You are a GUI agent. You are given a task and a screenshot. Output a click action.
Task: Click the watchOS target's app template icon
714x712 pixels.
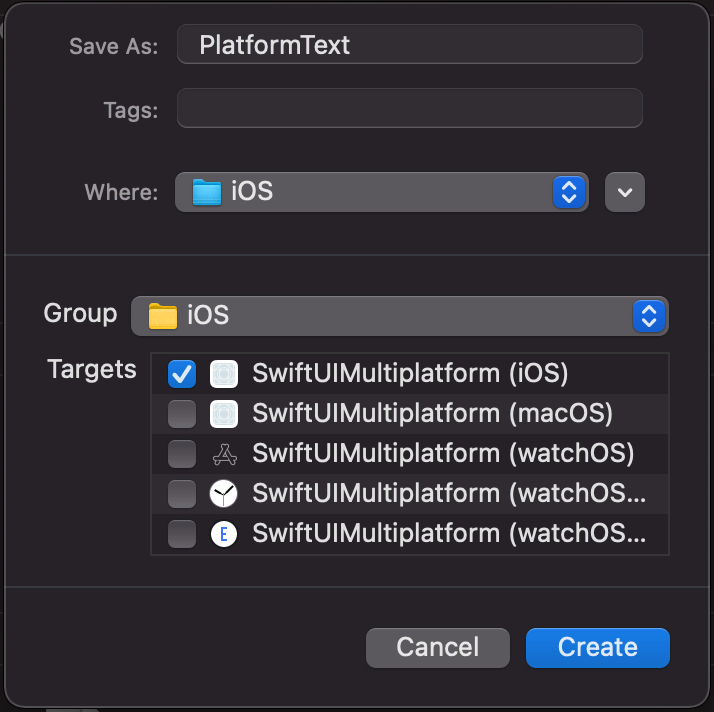[224, 454]
